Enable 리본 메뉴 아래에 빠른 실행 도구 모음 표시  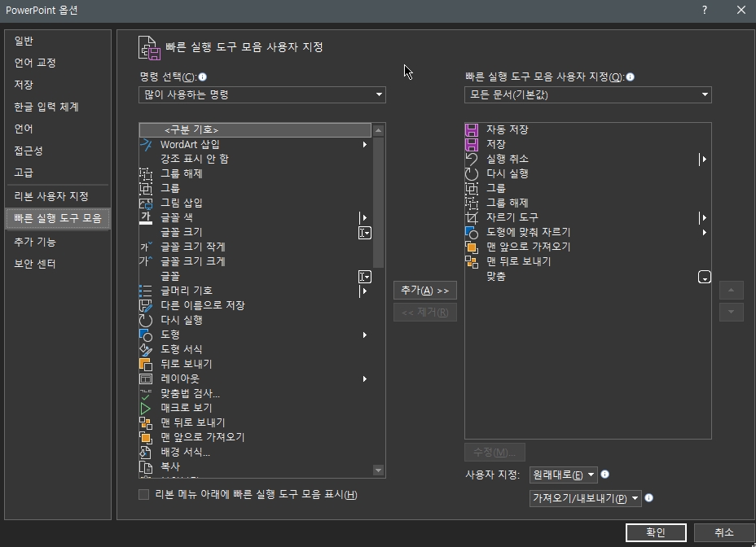[143, 494]
